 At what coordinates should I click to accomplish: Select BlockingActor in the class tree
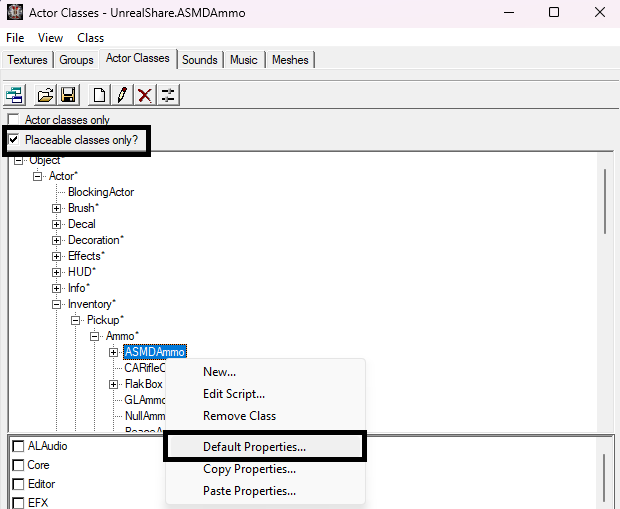[x=101, y=192]
